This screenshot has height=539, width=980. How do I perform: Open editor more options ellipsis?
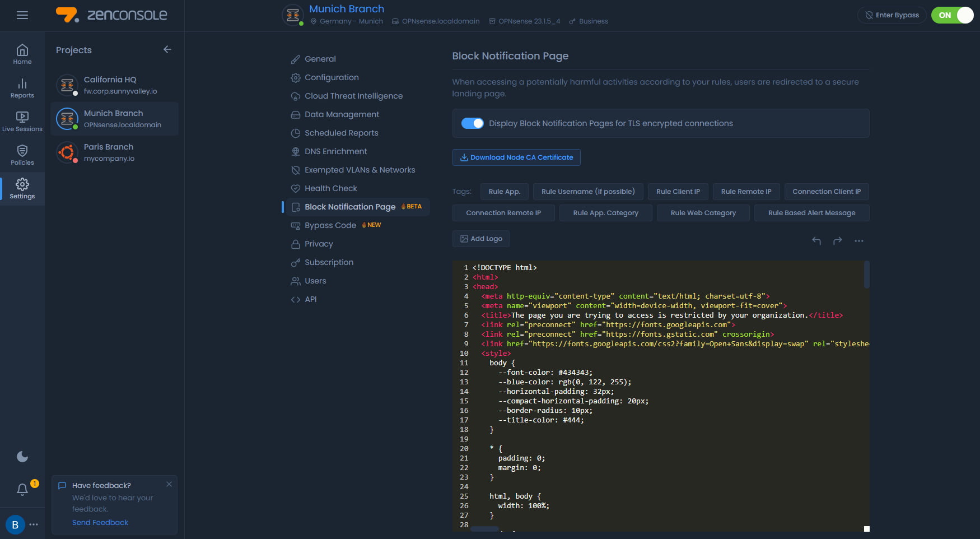coord(859,241)
